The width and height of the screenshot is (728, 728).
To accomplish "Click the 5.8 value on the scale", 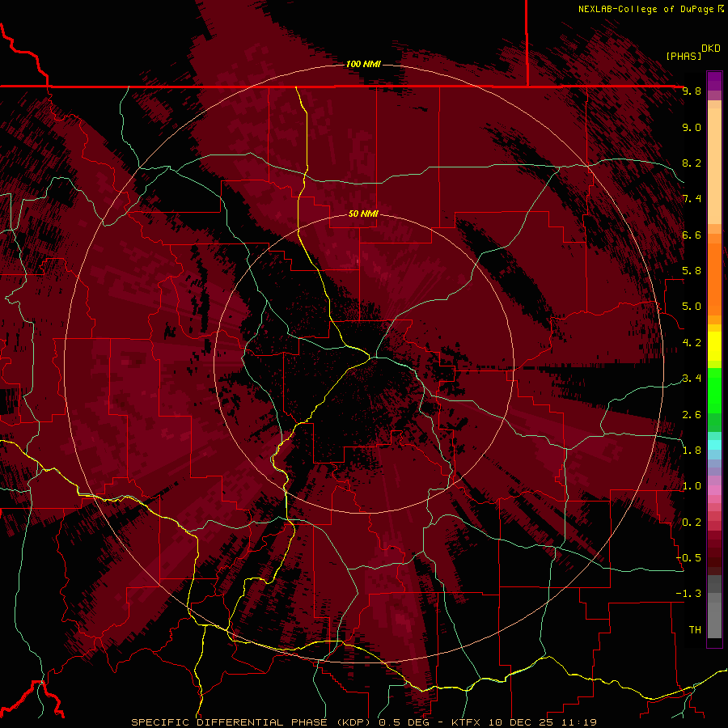I will (x=692, y=271).
